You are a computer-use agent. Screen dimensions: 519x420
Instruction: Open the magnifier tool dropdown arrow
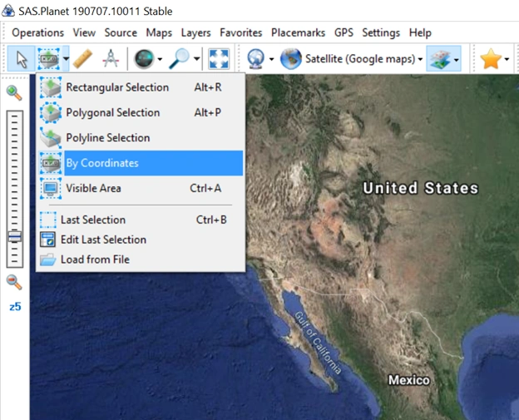click(x=196, y=59)
